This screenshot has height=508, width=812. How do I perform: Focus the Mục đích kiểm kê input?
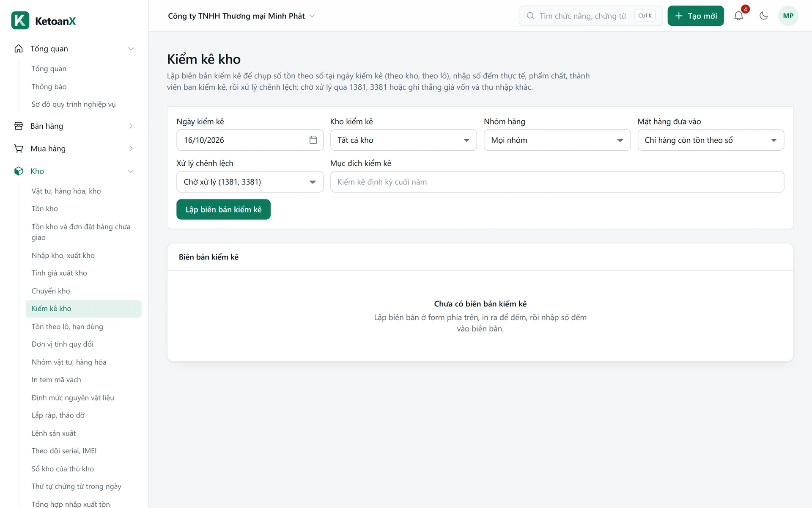(557, 182)
